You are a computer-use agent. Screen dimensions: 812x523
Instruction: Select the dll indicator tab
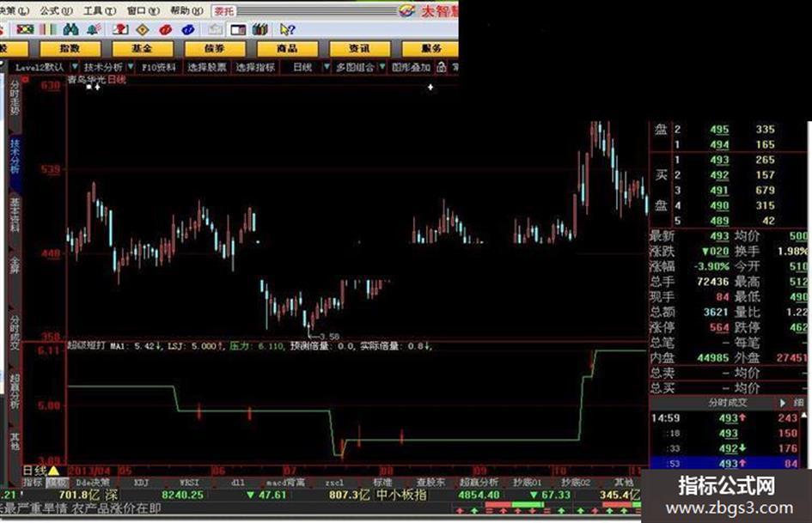238,483
